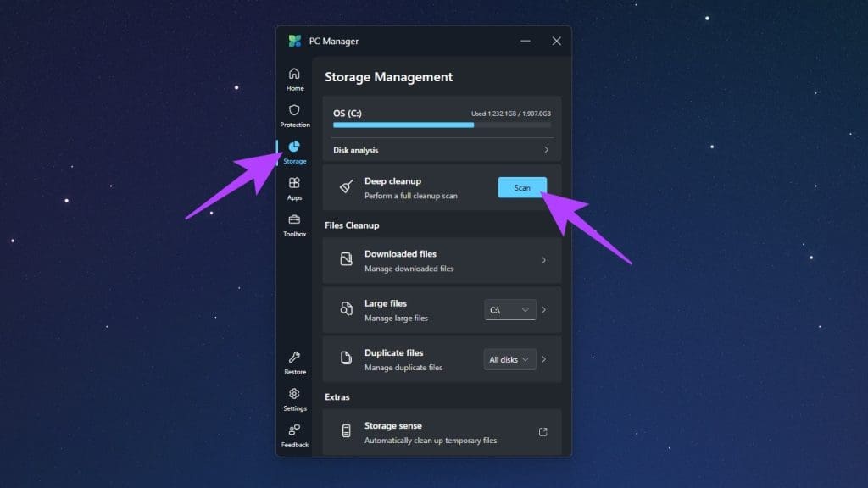The image size is (868, 488).
Task: Click the Storage sense device icon
Action: (346, 431)
